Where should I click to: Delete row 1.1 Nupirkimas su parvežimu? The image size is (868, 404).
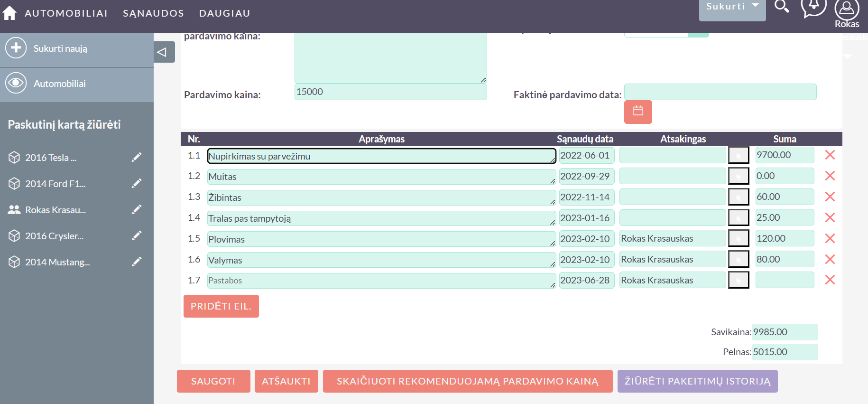pos(830,155)
